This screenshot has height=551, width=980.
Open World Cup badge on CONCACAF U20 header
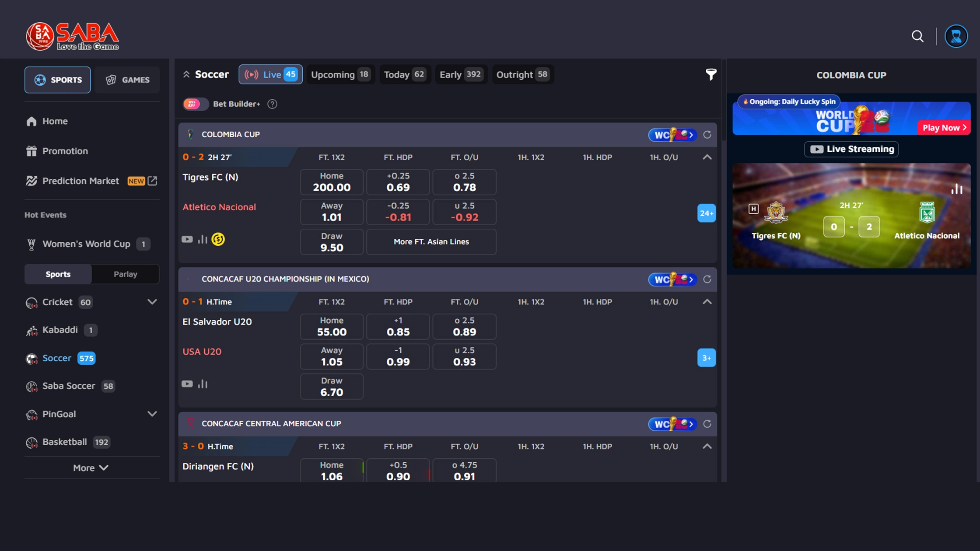coord(672,279)
